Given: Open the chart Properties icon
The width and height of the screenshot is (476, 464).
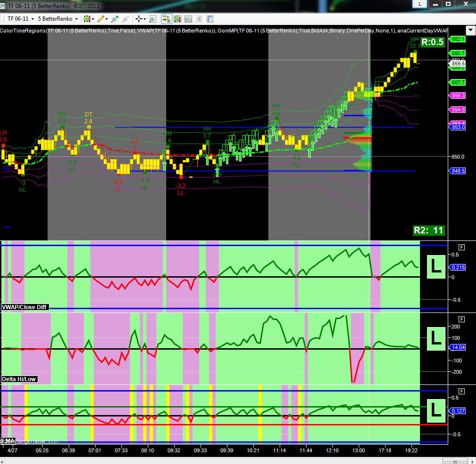Looking at the screenshot, I should (210, 19).
